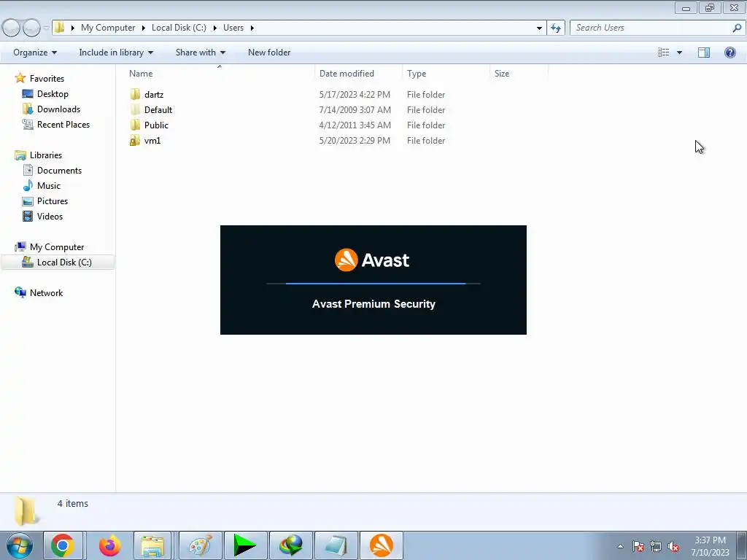This screenshot has height=560, width=747.
Task: Click the My Computer breadcrumb
Action: 108,28
